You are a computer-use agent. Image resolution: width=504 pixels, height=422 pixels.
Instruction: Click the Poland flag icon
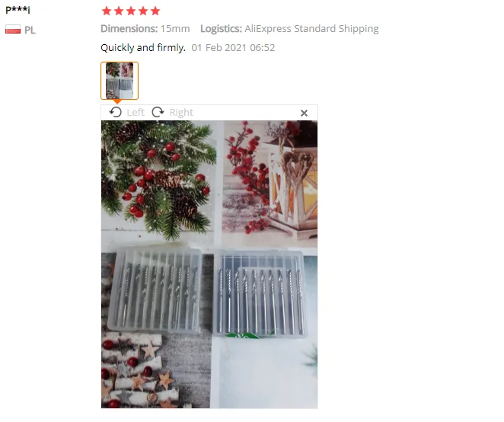click(13, 30)
